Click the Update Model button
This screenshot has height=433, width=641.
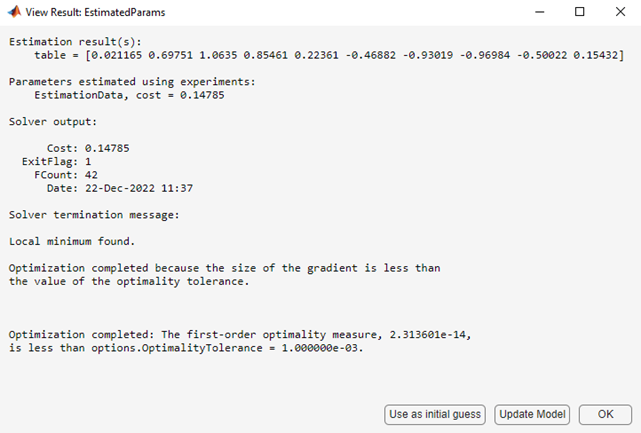click(x=532, y=414)
